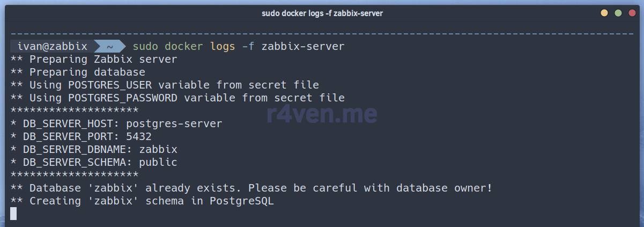Click the terminal cursor block
This screenshot has height=227, width=644.
click(x=13, y=214)
